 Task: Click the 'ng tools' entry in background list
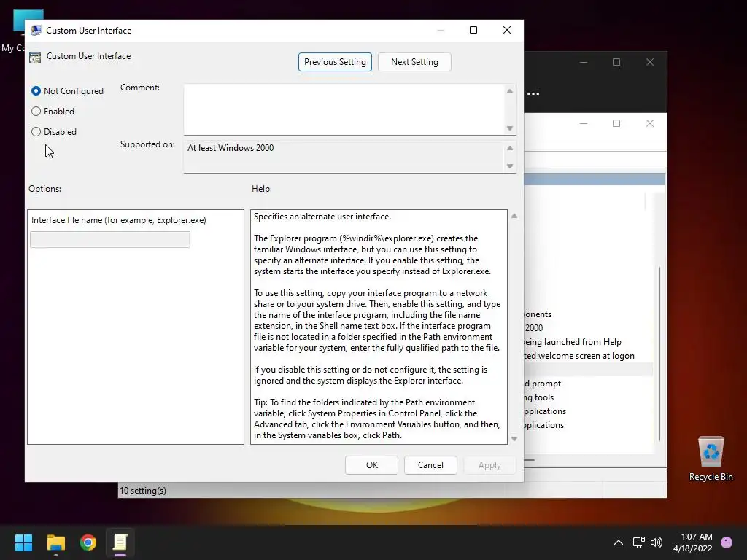pos(539,397)
